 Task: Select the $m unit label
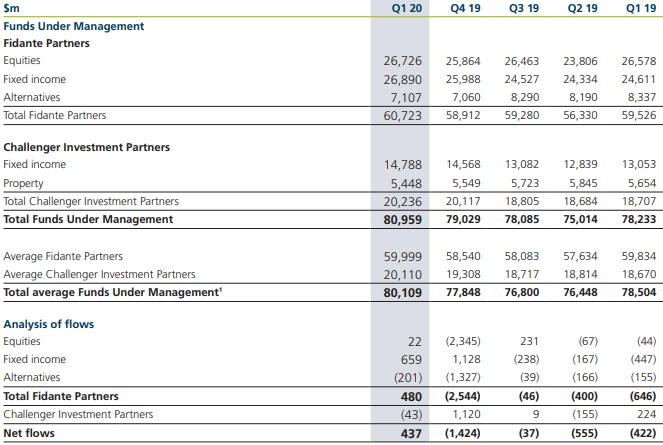tap(11, 8)
